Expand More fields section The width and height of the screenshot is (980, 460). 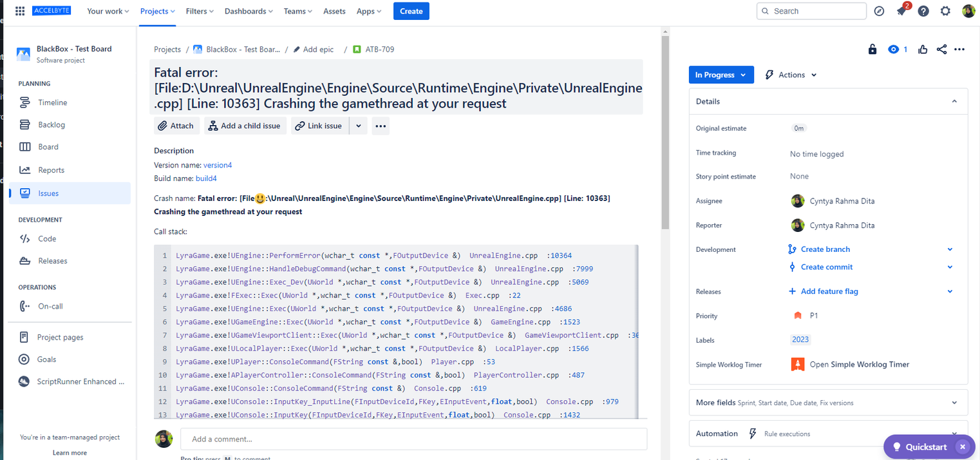point(829,402)
